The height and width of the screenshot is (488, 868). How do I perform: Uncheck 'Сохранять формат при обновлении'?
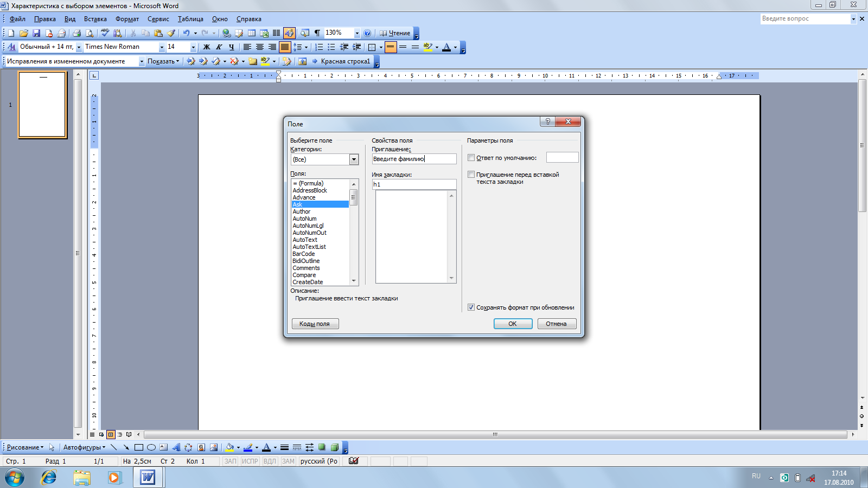pyautogui.click(x=471, y=307)
